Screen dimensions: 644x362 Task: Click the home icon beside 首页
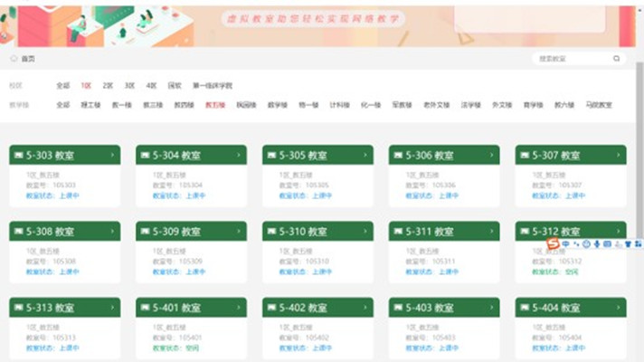(x=14, y=59)
